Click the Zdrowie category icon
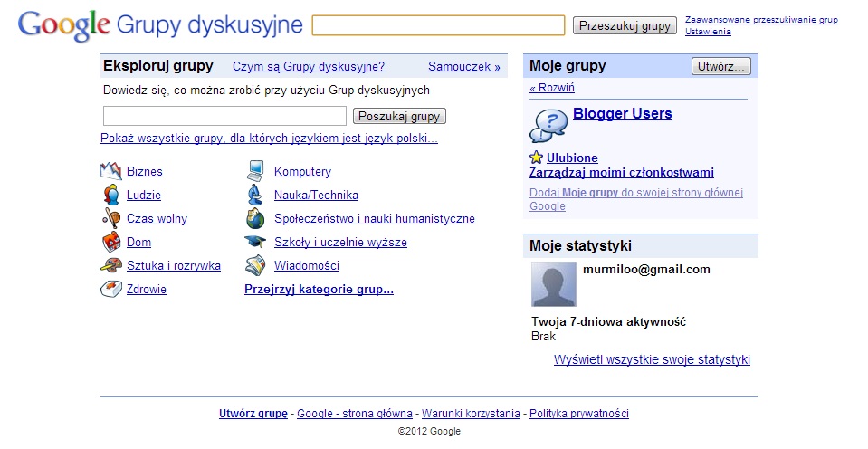Screen dimensions: 868x449 110,289
